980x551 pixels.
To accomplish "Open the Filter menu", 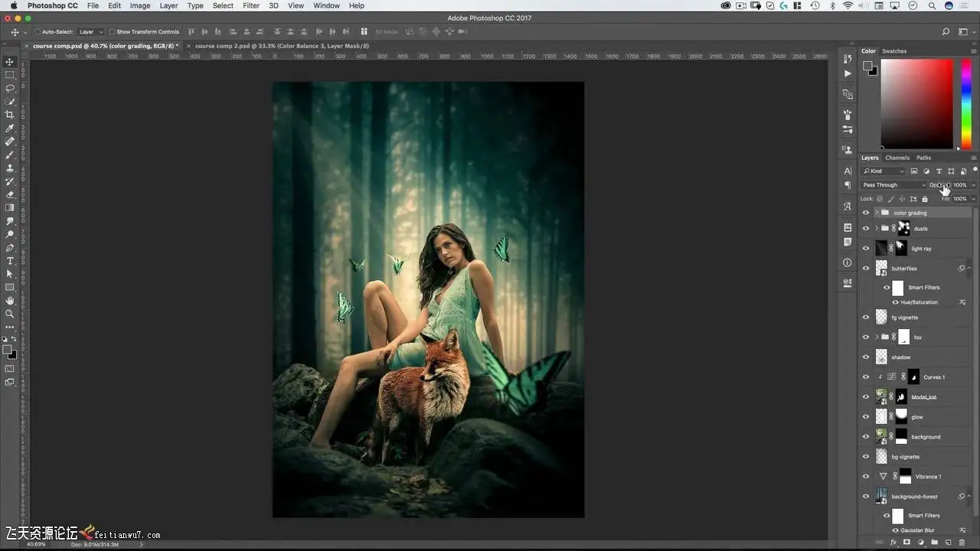I will [251, 5].
